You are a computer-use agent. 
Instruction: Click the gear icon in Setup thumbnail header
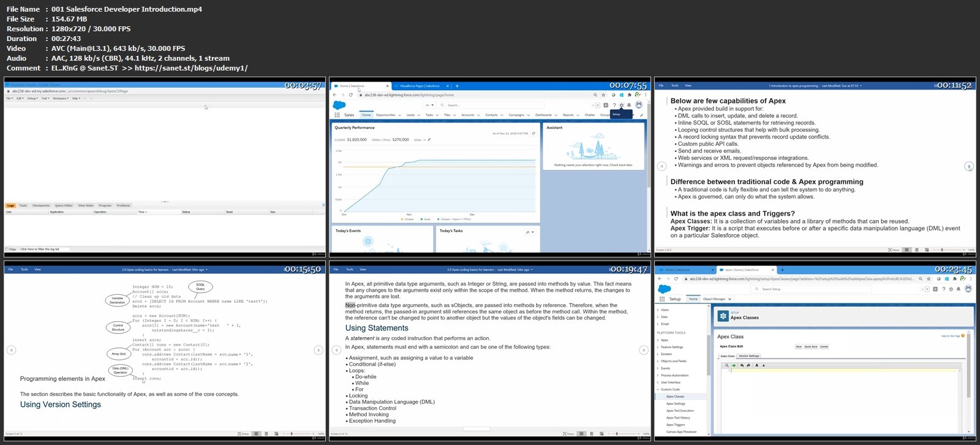click(x=951, y=289)
